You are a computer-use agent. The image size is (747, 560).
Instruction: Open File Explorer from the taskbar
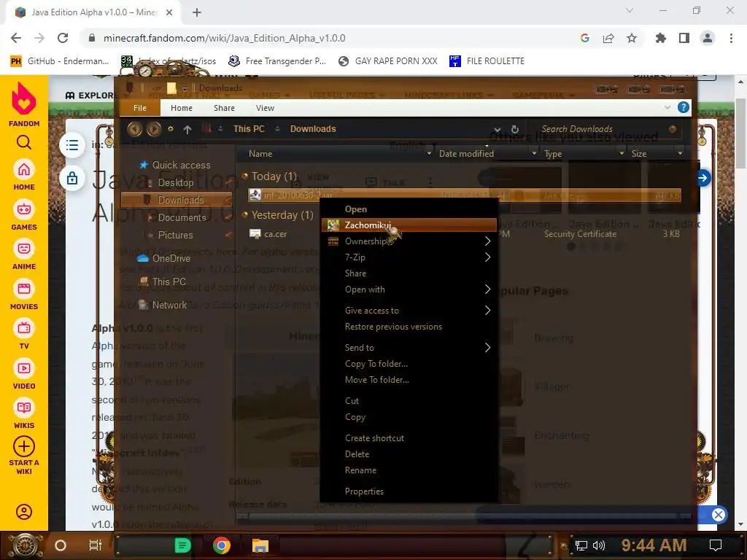[x=260, y=545]
